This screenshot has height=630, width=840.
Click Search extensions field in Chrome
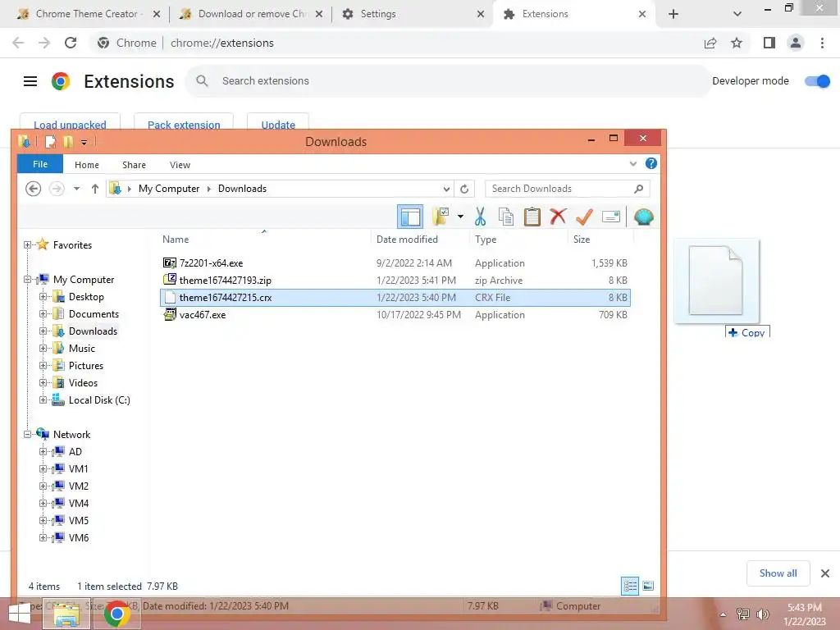click(x=448, y=81)
